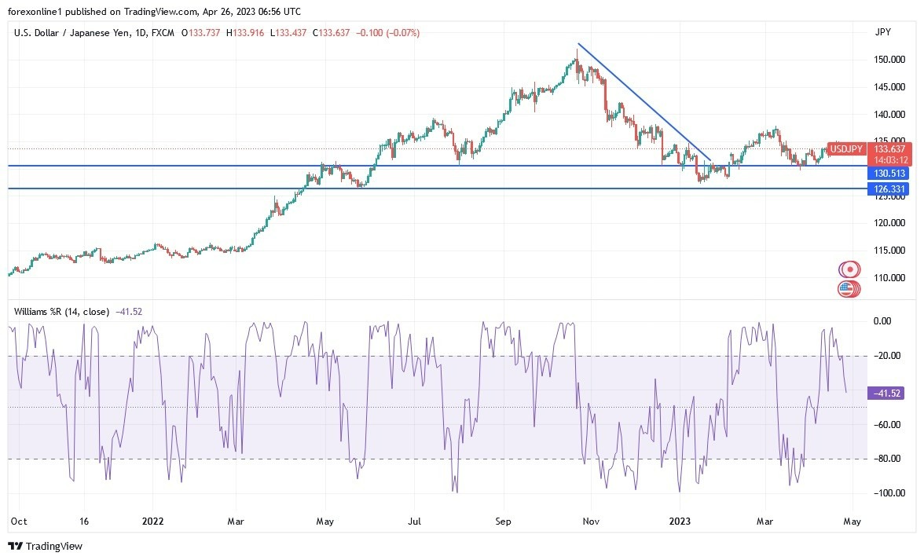924x560 pixels.
Task: Click the USDJPY symbol price tag
Action: 846,149
